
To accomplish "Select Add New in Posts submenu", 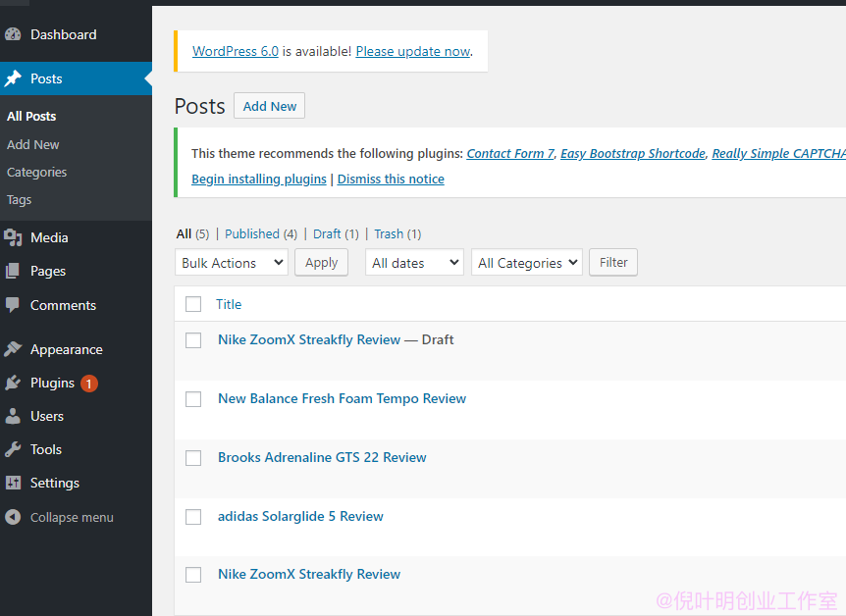I will (x=33, y=144).
